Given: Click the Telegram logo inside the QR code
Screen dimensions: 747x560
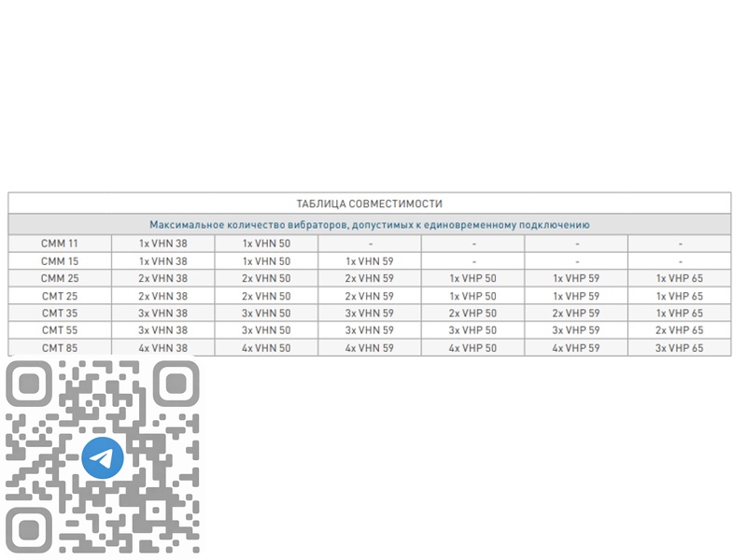Looking at the screenshot, I should [x=103, y=457].
